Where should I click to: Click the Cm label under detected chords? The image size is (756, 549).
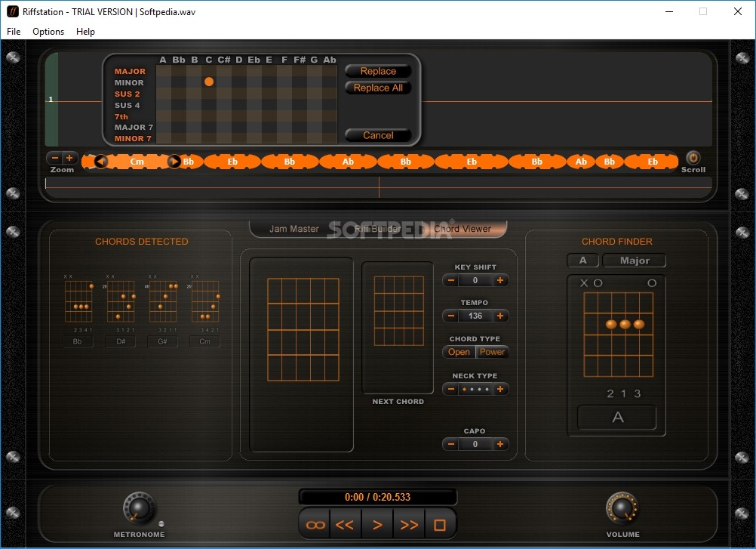[205, 341]
